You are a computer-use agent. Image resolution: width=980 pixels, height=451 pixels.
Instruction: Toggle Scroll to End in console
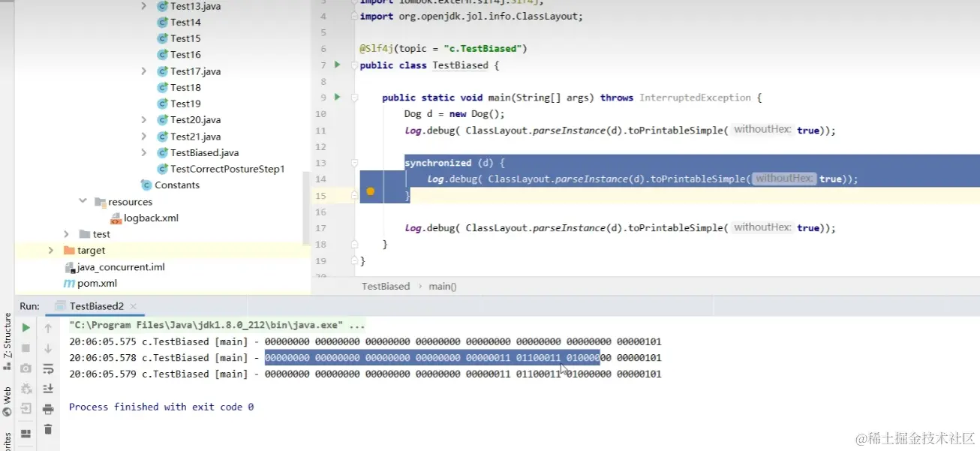48,389
